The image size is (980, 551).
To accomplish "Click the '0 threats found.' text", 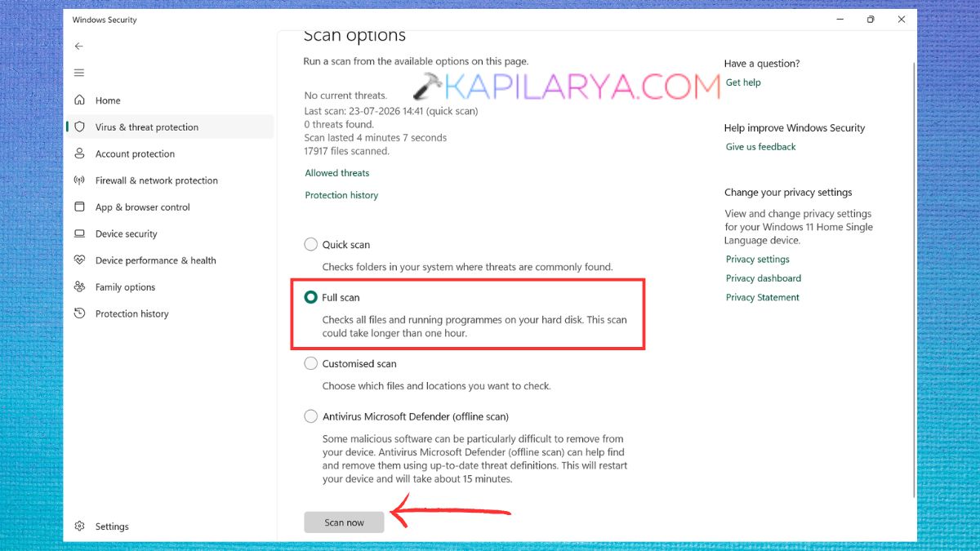I will tap(339, 124).
